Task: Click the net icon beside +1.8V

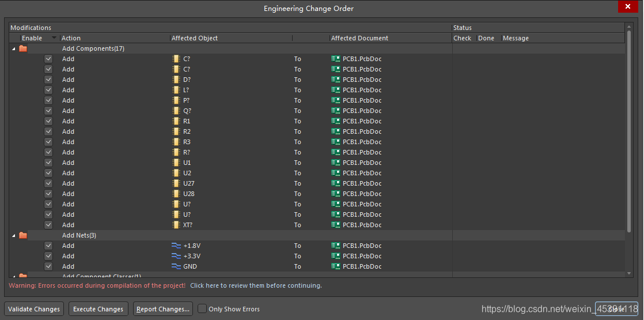Action: 176,246
